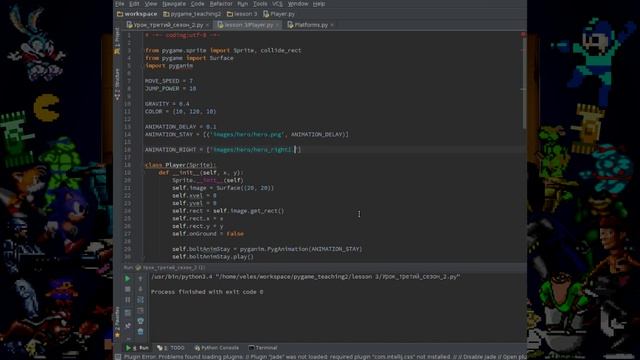Click the Down stack trace arrow icon
The height and width of the screenshot is (360, 640).
140,289
